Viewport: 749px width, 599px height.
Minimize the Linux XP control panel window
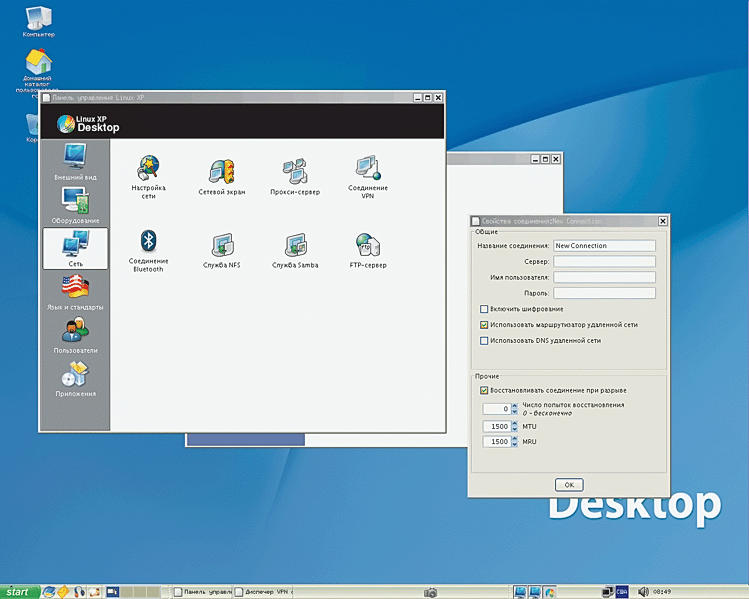(x=417, y=97)
